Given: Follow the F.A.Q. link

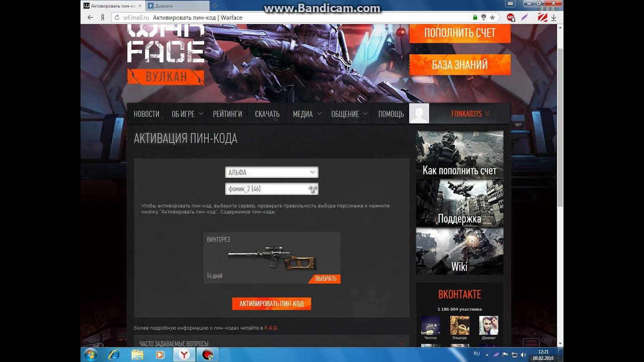Looking at the screenshot, I should (x=271, y=328).
